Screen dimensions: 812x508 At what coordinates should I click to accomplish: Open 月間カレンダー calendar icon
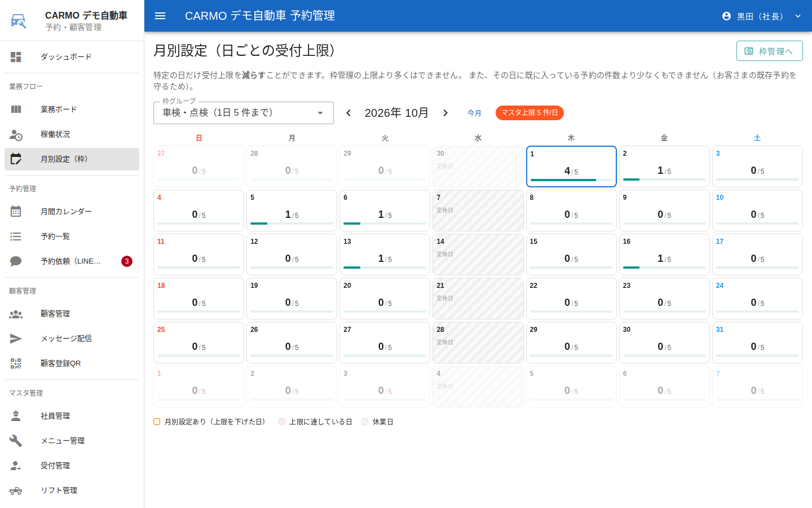point(16,212)
